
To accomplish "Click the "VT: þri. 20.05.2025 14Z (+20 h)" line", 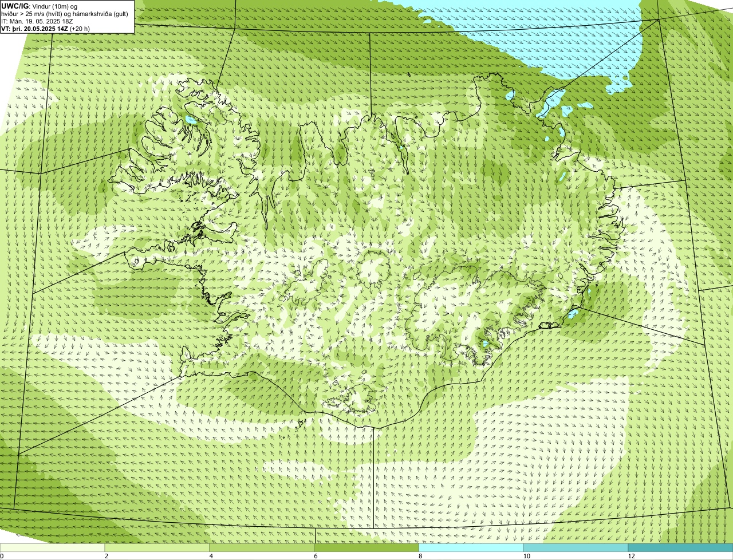I will click(46, 29).
